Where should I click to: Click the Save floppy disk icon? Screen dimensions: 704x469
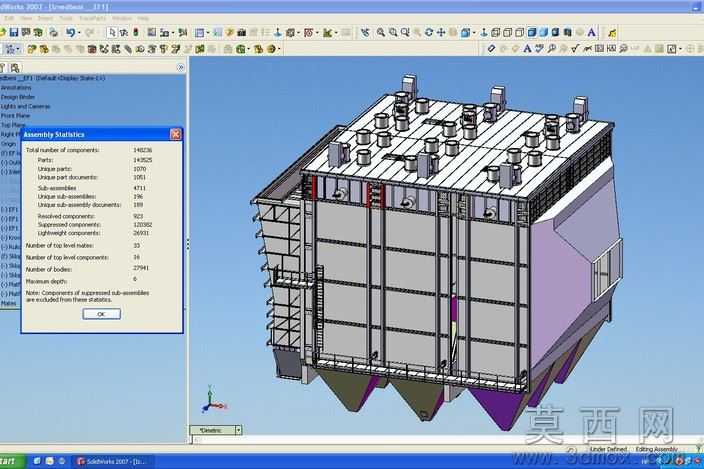(x=14, y=32)
